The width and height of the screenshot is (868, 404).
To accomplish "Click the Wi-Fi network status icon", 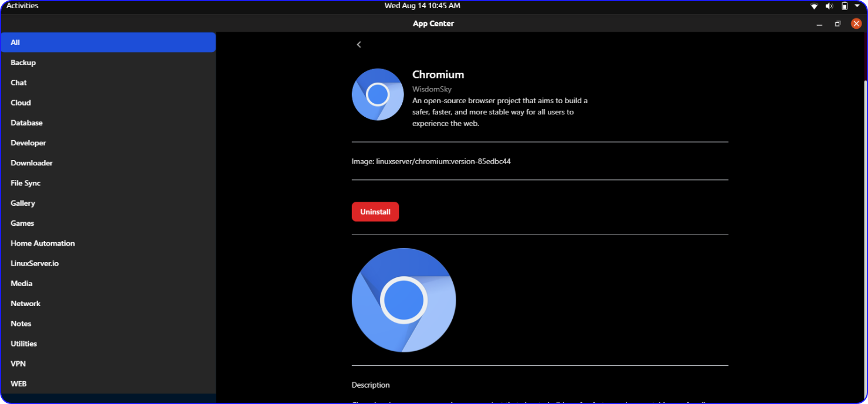I will 814,6.
